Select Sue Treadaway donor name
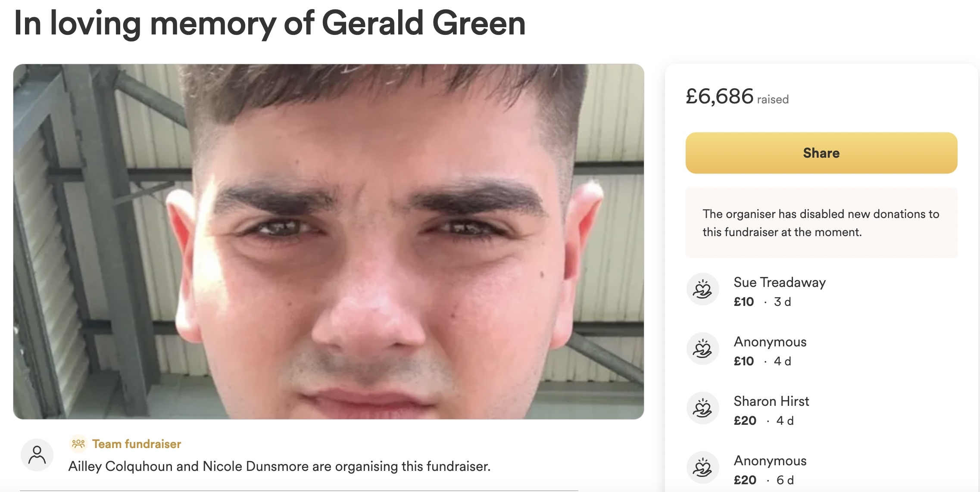The width and height of the screenshot is (980, 492). (x=780, y=282)
